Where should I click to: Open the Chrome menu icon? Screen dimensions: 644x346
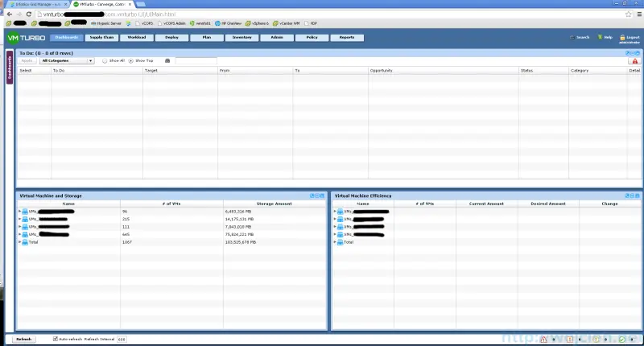coord(639,14)
